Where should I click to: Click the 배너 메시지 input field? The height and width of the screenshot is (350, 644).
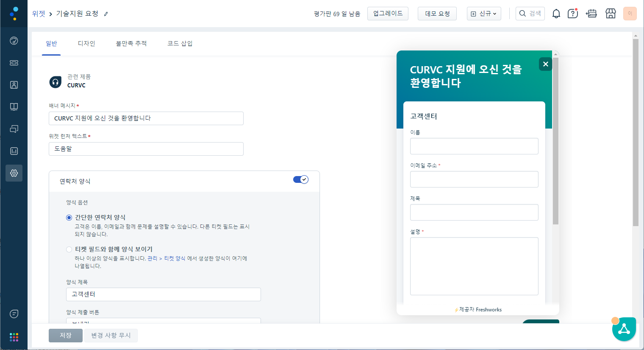point(146,118)
